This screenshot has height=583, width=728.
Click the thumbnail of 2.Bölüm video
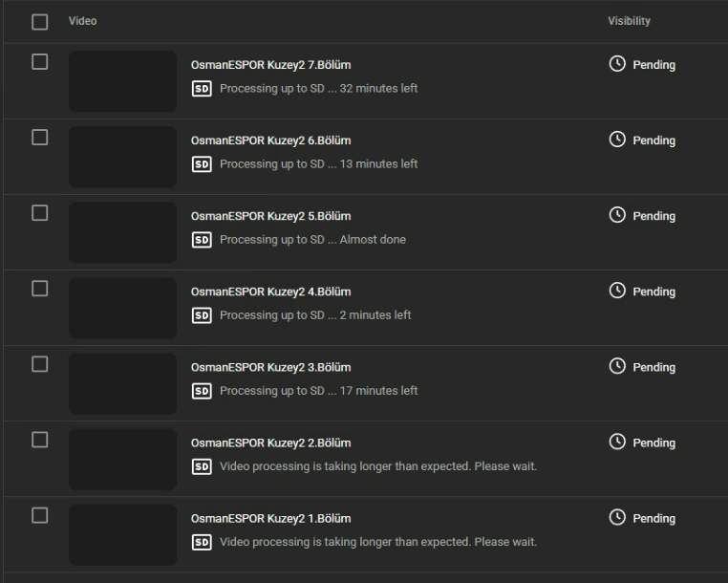[x=122, y=460]
